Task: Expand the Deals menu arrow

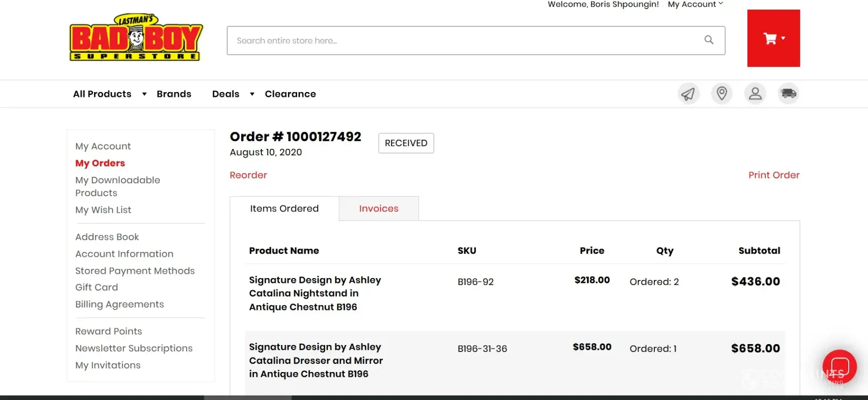Action: [x=252, y=94]
